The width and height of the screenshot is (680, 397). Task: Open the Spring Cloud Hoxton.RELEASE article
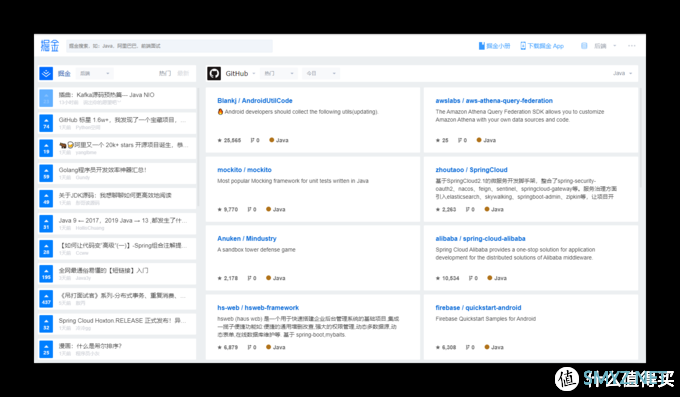(122, 321)
